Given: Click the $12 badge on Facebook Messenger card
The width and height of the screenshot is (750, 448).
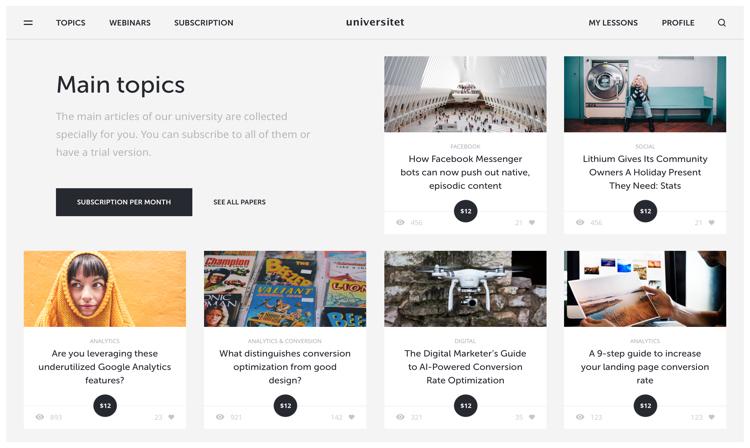Looking at the screenshot, I should [466, 211].
